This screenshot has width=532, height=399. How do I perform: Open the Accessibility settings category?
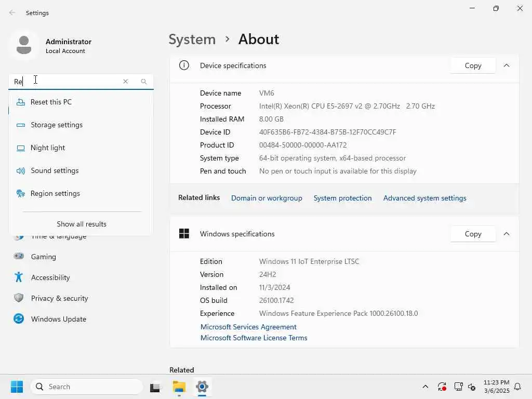pos(81,277)
